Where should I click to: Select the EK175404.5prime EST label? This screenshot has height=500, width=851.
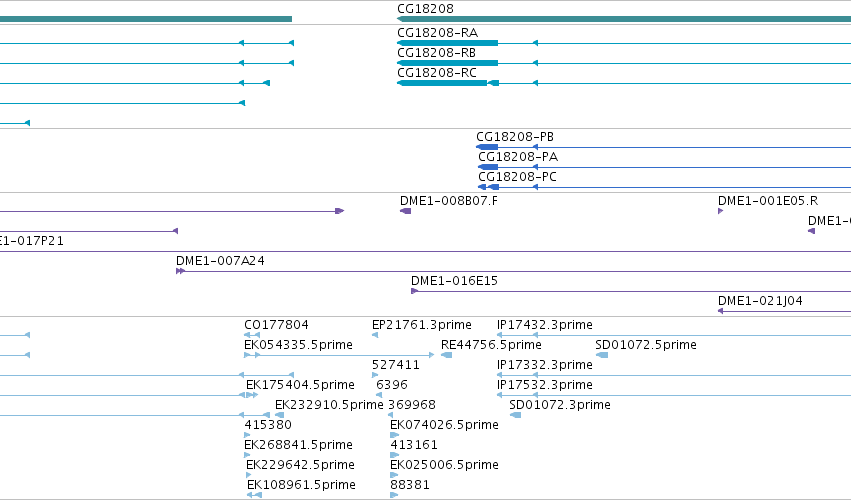[300, 385]
